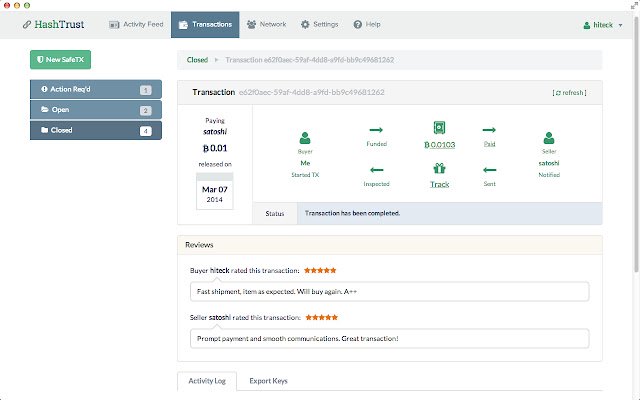Click the Sent left arrow icon
The width and height of the screenshot is (640, 400).
489,170
